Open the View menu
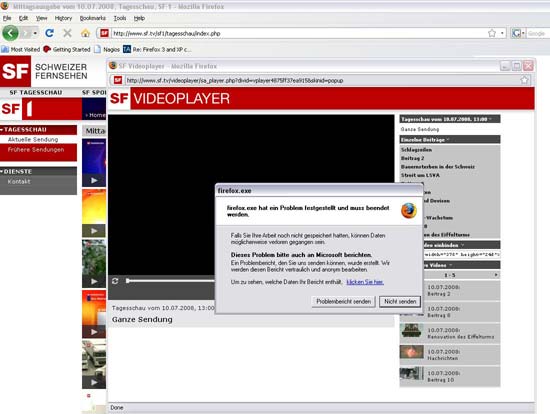 click(41, 18)
